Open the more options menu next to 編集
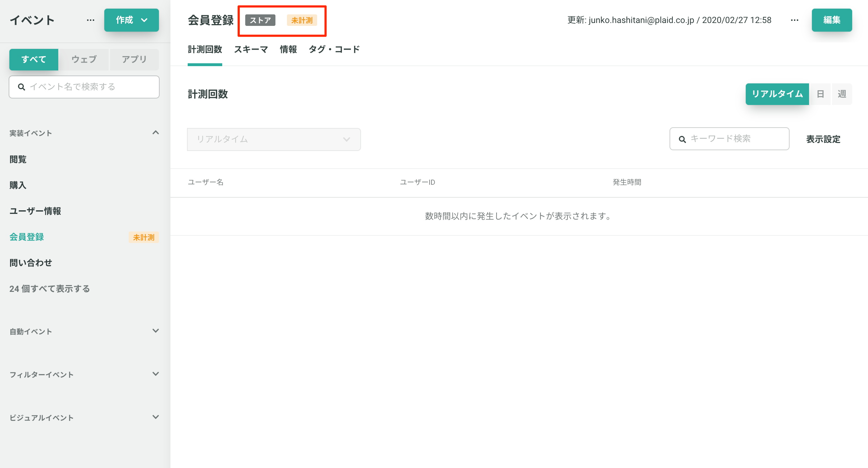The height and width of the screenshot is (468, 868). tap(795, 20)
